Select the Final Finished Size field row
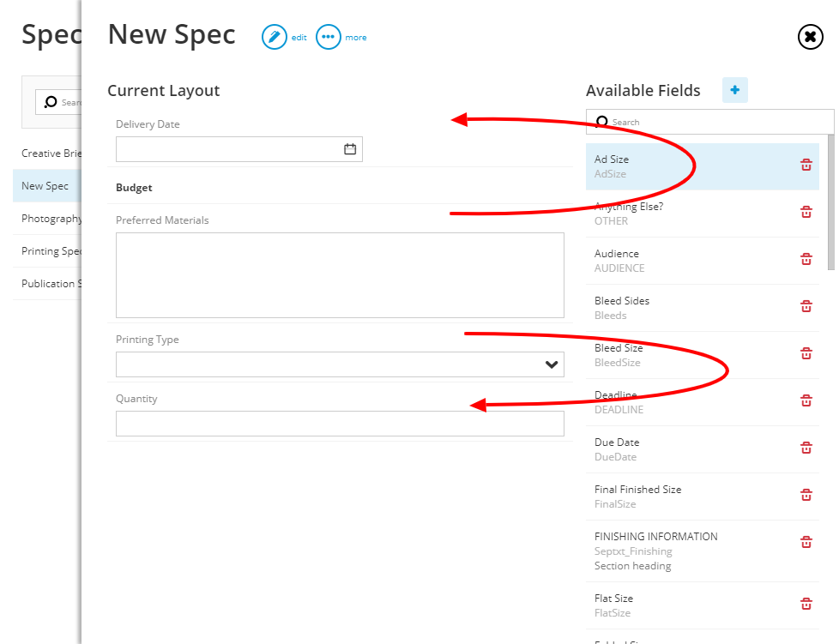The image size is (839, 644). pyautogui.click(x=703, y=497)
